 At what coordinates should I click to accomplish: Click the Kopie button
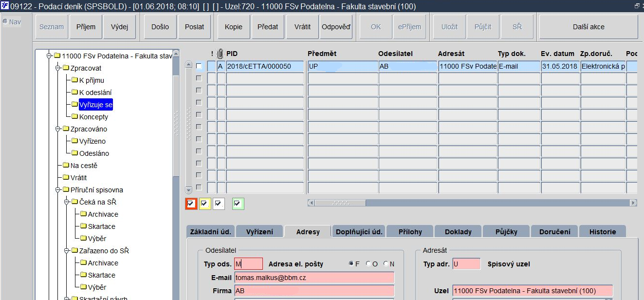point(234,27)
